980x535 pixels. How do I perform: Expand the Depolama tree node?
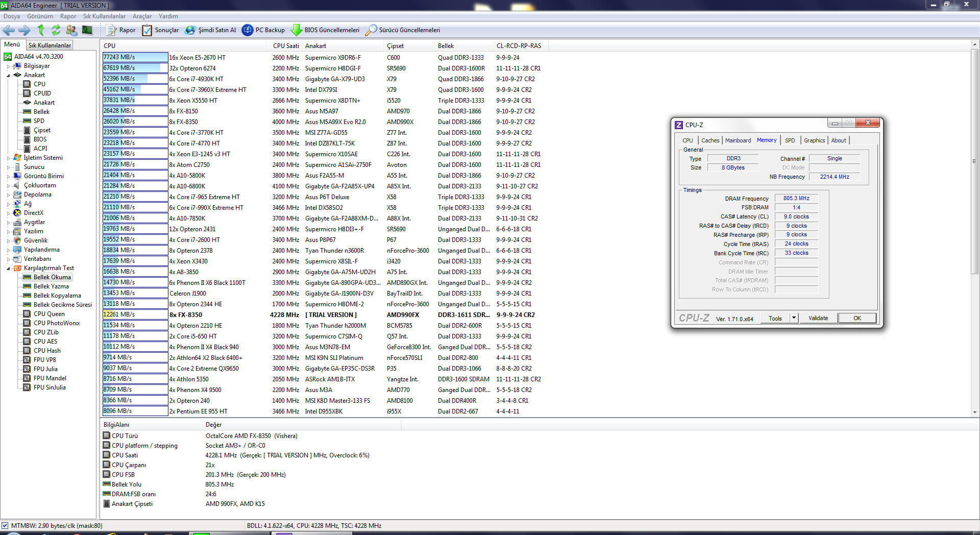click(x=8, y=195)
